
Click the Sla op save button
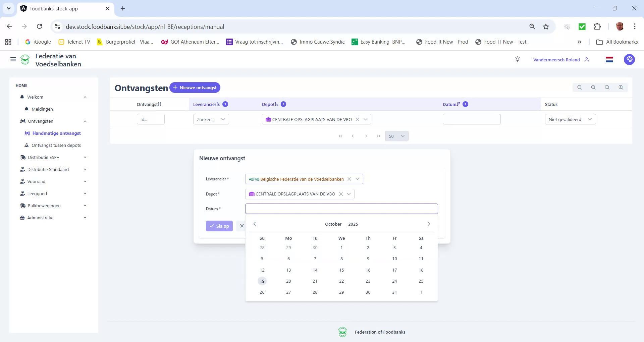(x=219, y=226)
